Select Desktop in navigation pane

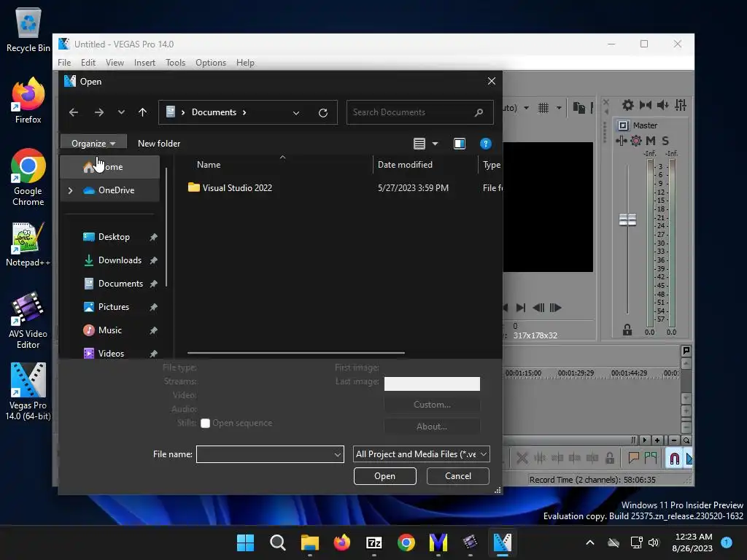click(x=113, y=237)
